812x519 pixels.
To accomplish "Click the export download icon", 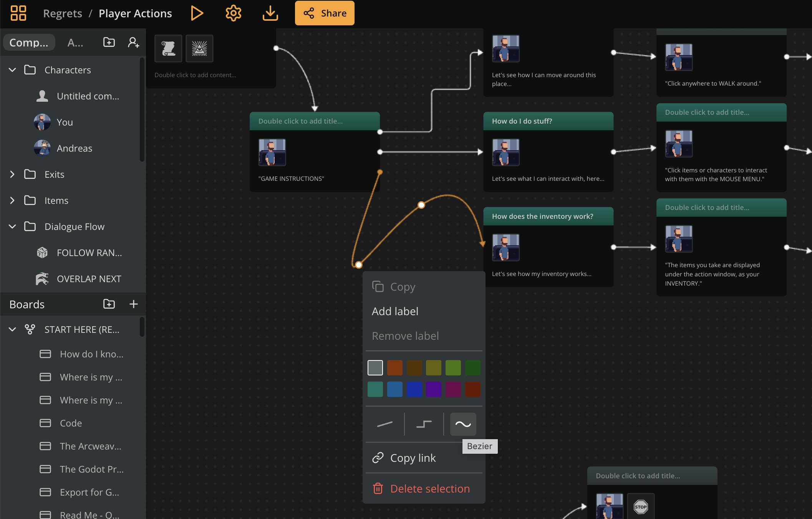I will click(x=270, y=13).
